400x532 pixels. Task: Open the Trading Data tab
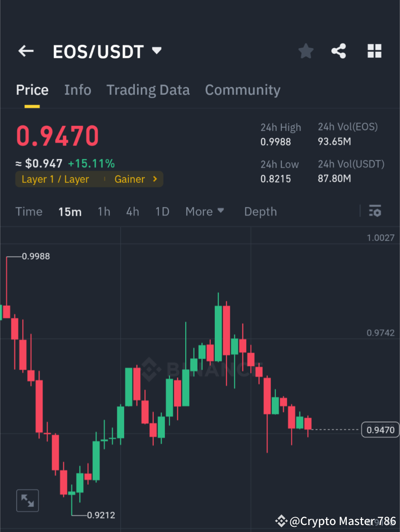tap(148, 90)
